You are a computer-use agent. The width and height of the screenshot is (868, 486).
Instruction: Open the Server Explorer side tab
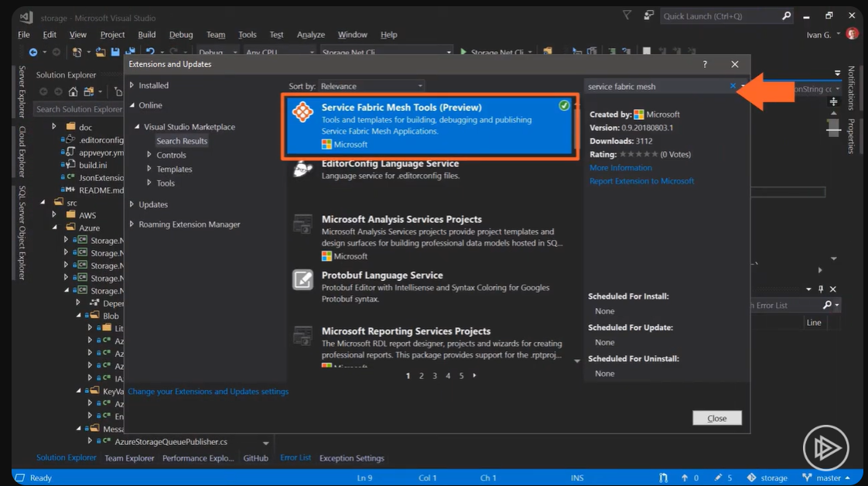pyautogui.click(x=22, y=92)
